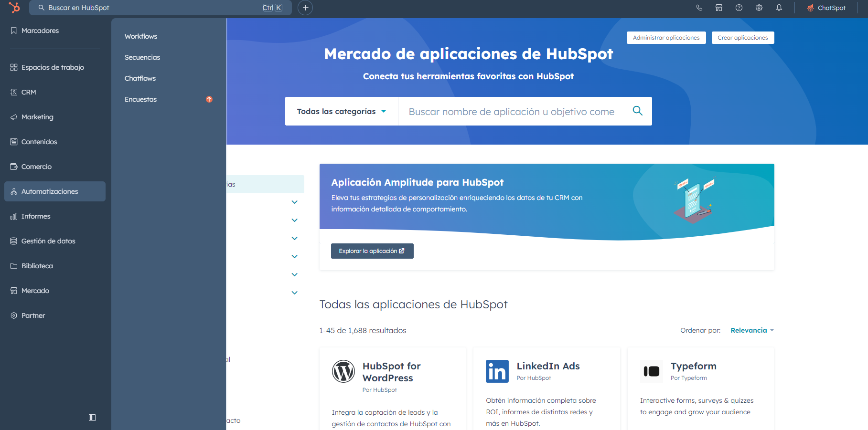Select Automatizaciones in the sidebar
Screen dimensions: 868x430
[55, 191]
